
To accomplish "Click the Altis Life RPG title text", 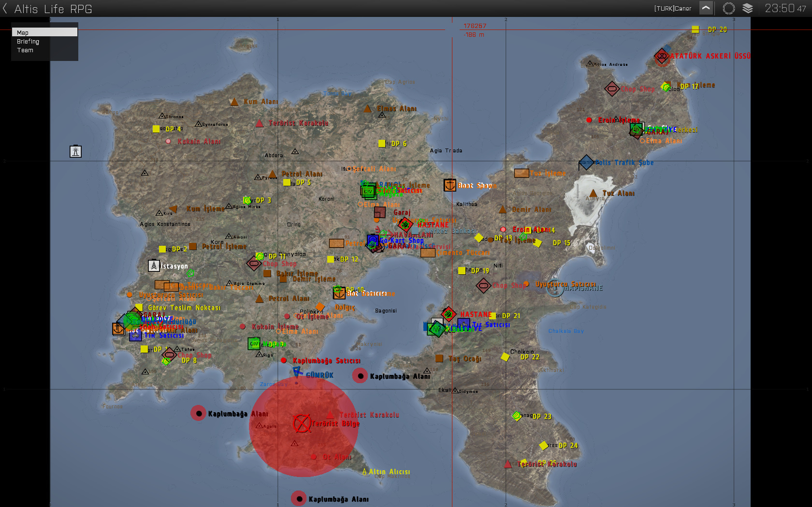I will pyautogui.click(x=53, y=9).
